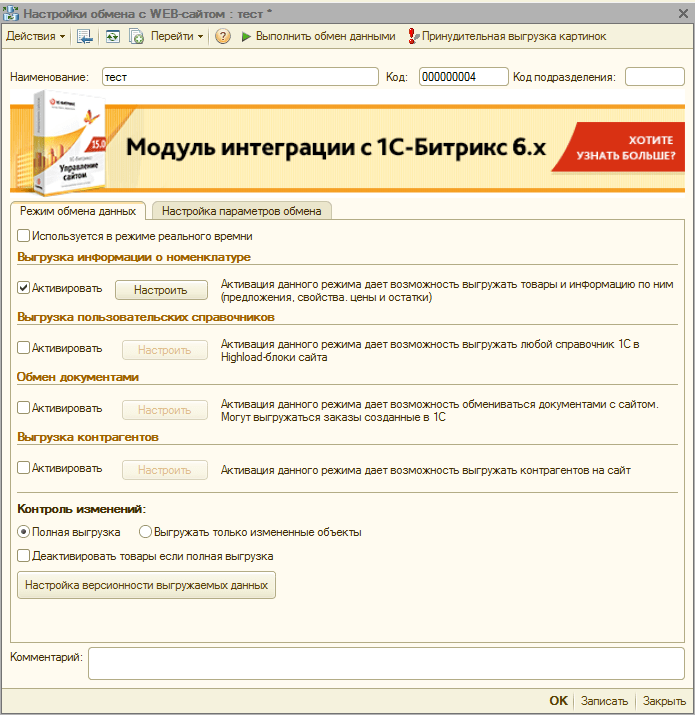
Task: Select Полная выгрузка radio button
Action: [23, 532]
